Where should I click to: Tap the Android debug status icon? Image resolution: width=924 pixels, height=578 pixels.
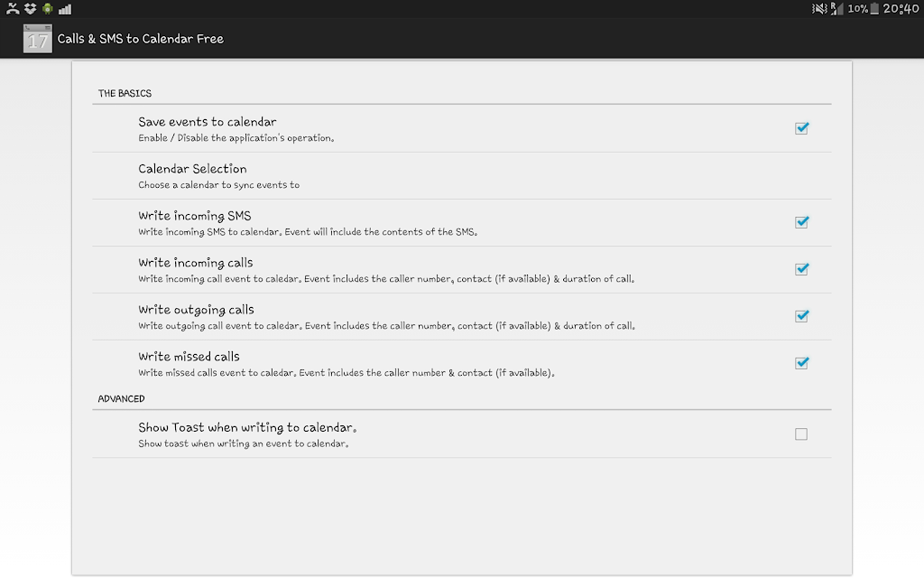[47, 8]
